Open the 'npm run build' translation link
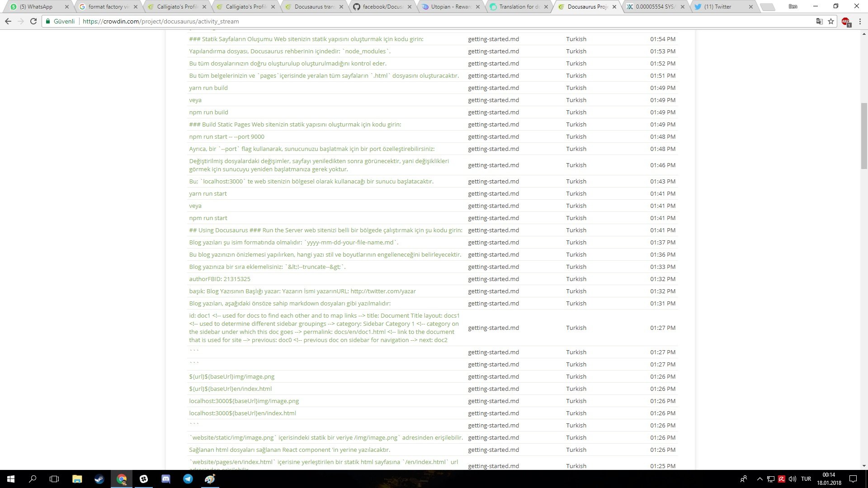Image resolution: width=868 pixels, height=488 pixels. coord(208,112)
